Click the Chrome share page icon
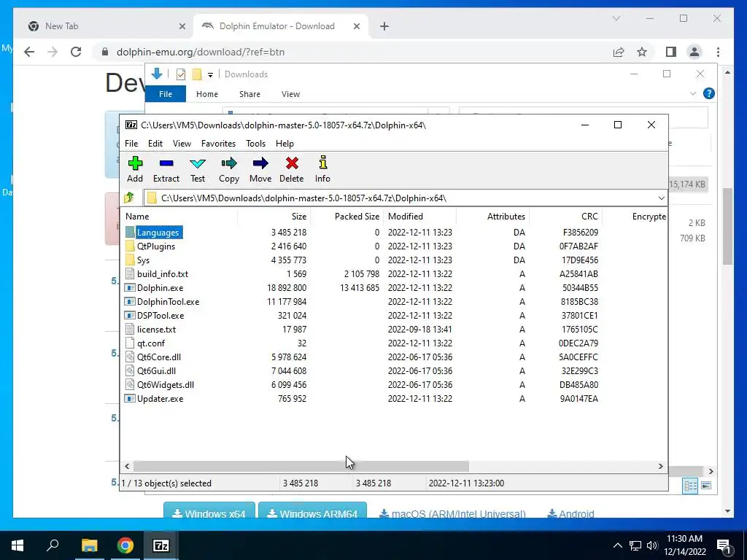747x560 pixels. coord(619,52)
